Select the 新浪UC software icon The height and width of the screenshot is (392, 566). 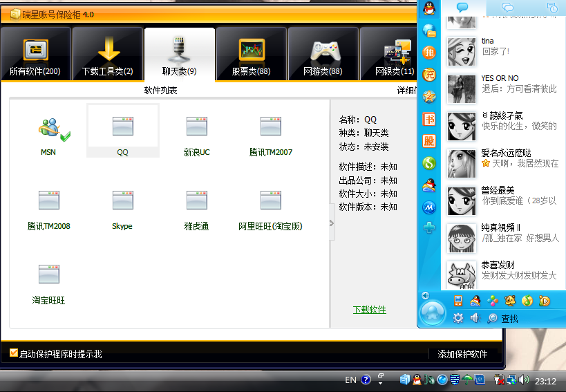coord(197,126)
